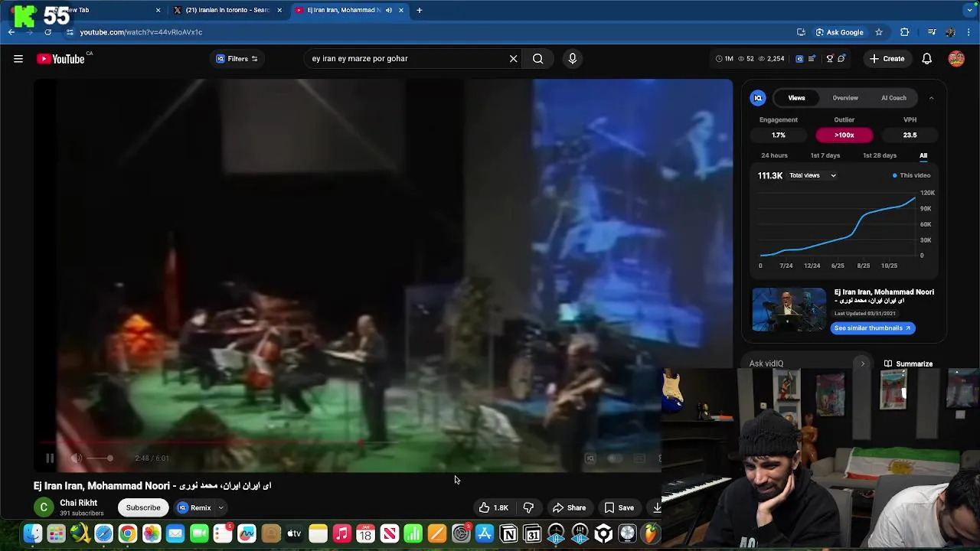980x551 pixels.
Task: Open the vidIQ list icon in top bar
Action: [x=812, y=59]
